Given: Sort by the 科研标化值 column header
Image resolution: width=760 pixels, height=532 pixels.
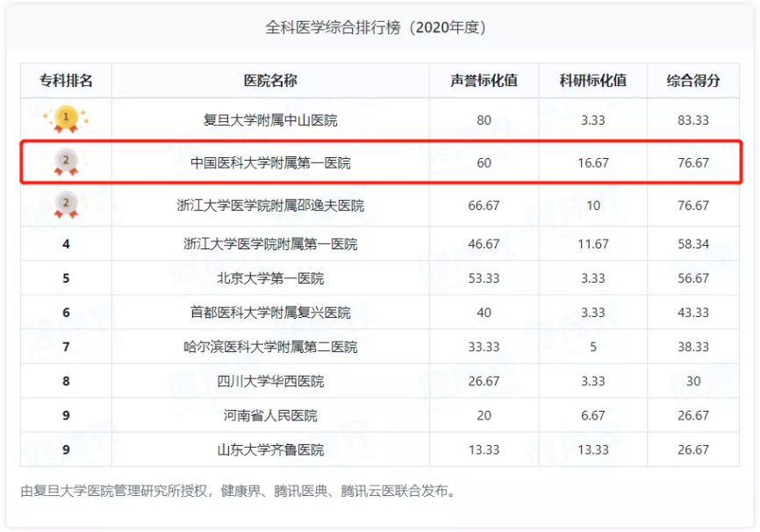Looking at the screenshot, I should pyautogui.click(x=592, y=79).
